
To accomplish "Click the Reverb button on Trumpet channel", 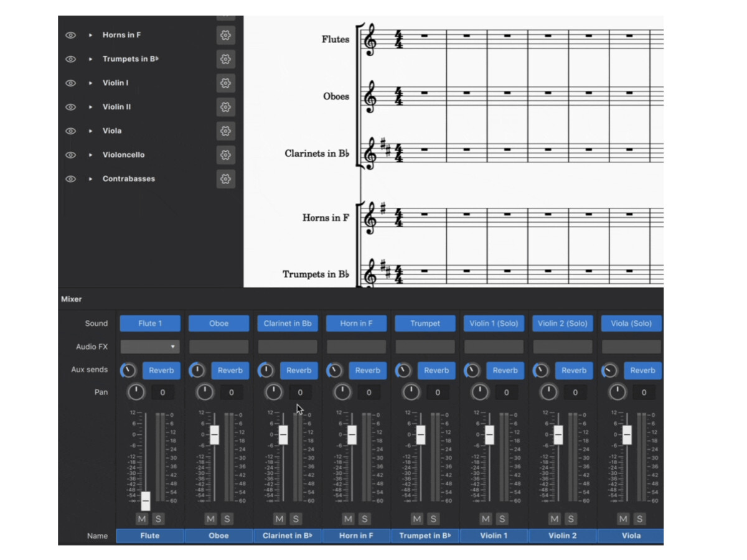I will click(436, 370).
